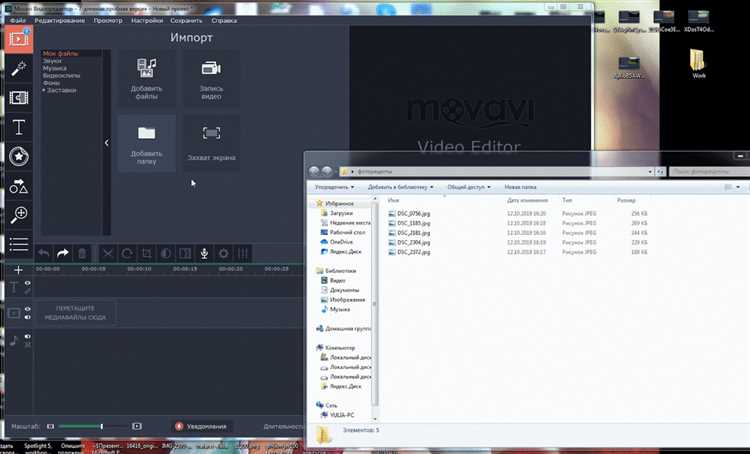750x454 pixels.
Task: Open the Import media tab in Movavi sidebar
Action: 19,39
